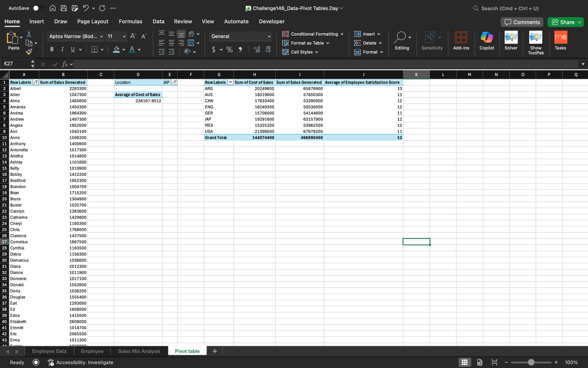
Task: Toggle the AutoSave switch
Action: click(x=38, y=8)
